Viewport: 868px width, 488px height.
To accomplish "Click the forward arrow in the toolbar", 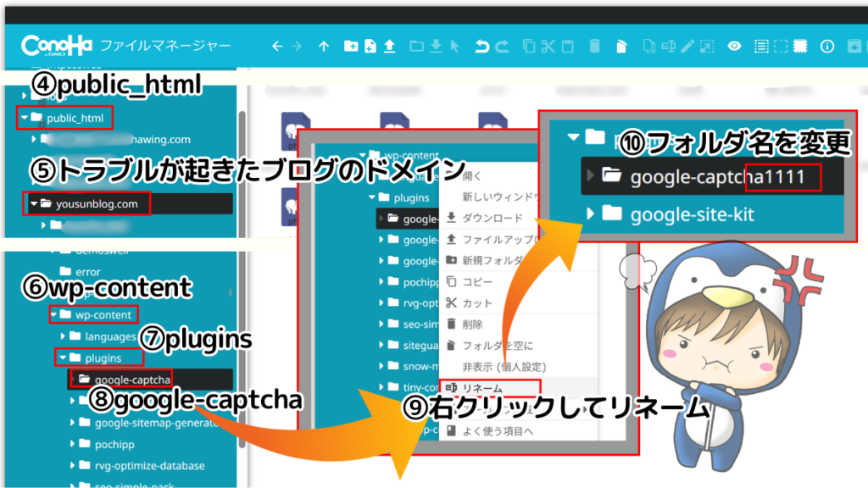I will 298,47.
